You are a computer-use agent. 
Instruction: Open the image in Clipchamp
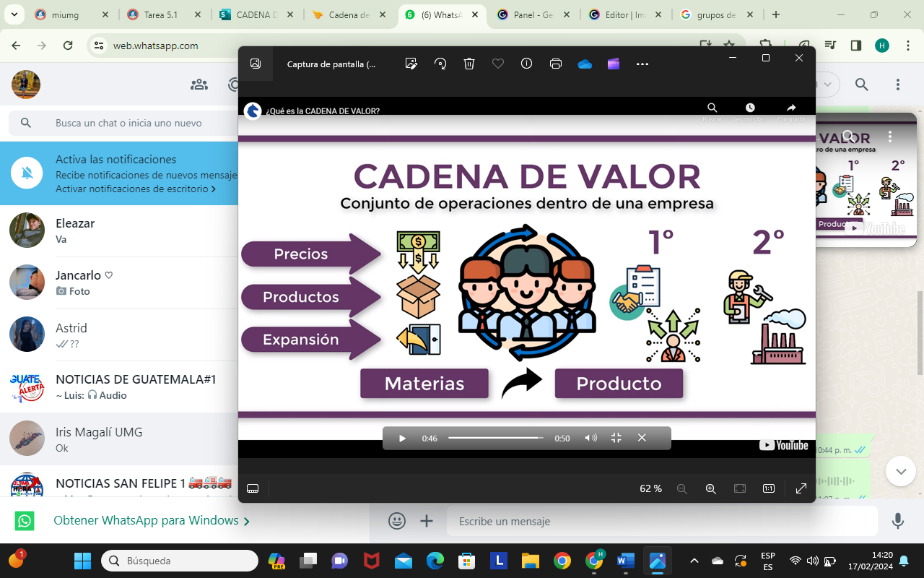pos(613,64)
